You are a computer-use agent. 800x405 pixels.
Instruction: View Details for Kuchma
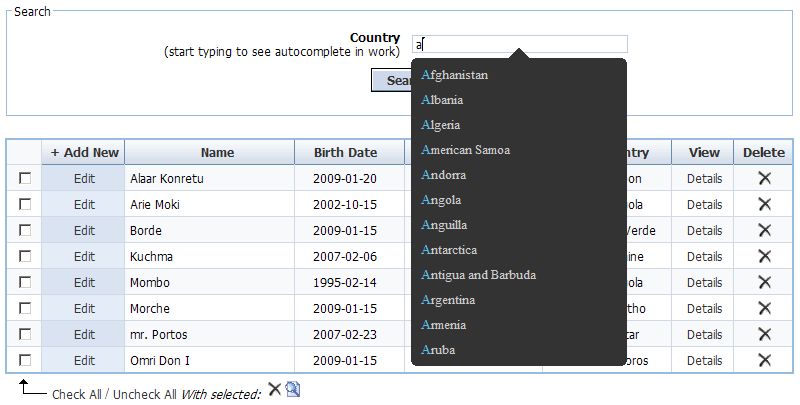704,256
